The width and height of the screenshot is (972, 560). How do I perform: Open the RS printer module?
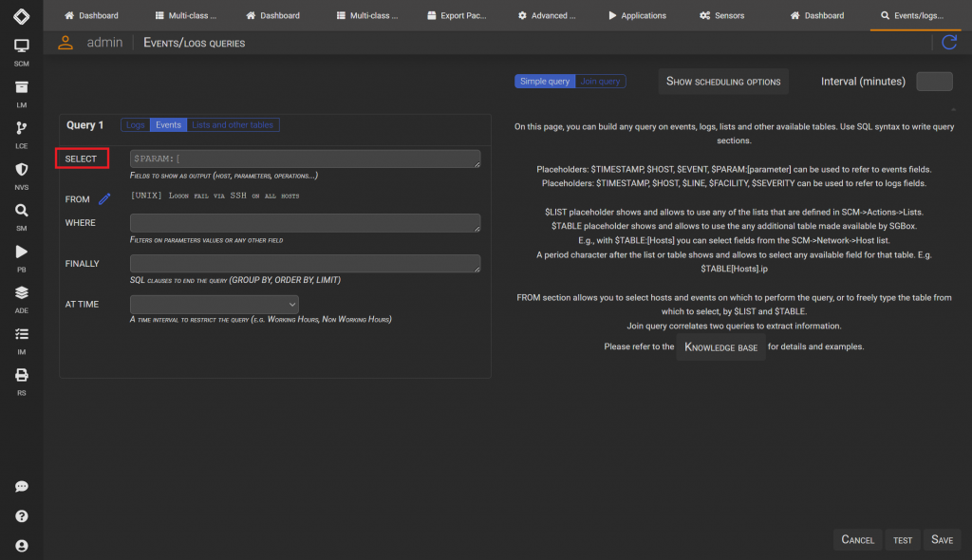tap(21, 382)
